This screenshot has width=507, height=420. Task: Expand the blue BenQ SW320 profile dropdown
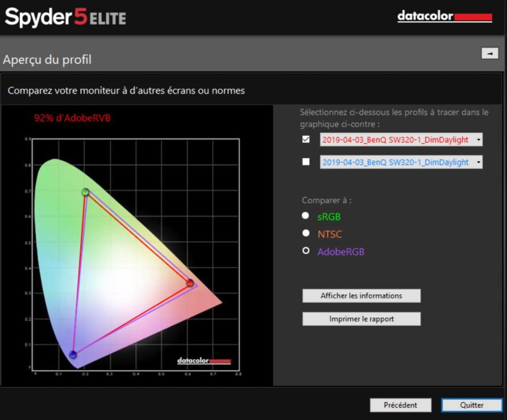[401, 162]
